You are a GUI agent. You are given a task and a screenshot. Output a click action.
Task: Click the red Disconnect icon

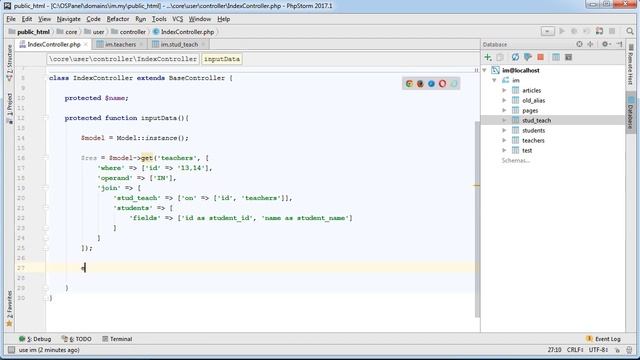540,57
